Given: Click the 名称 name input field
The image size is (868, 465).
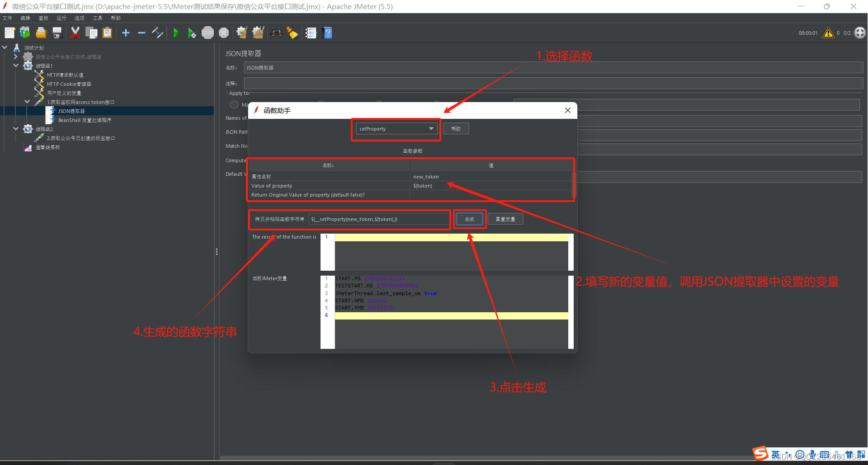Looking at the screenshot, I should (553, 68).
